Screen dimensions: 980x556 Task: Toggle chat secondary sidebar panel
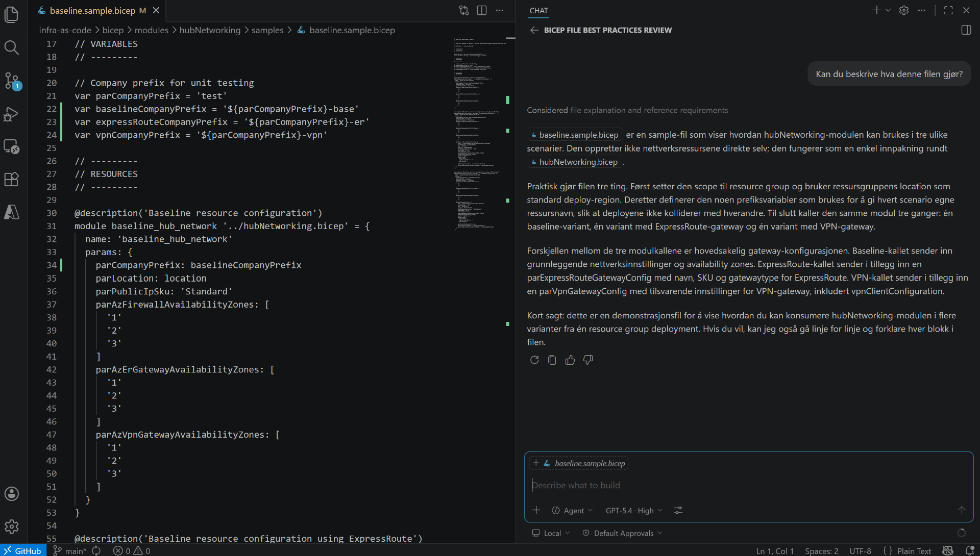966,30
